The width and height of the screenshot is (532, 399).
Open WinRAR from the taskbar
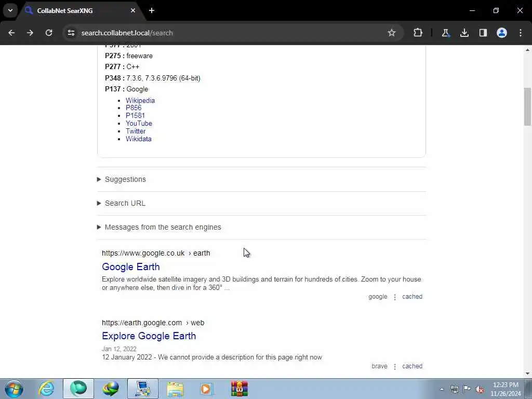click(240, 389)
